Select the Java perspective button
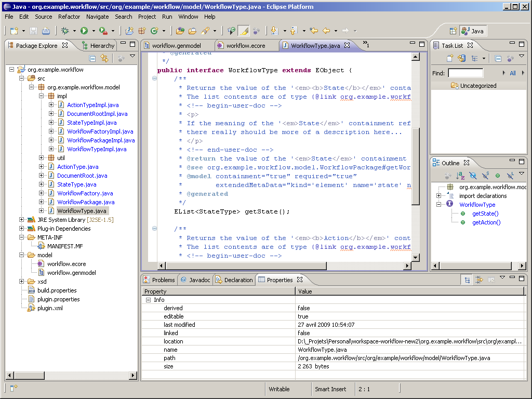532x399 pixels. (x=473, y=31)
